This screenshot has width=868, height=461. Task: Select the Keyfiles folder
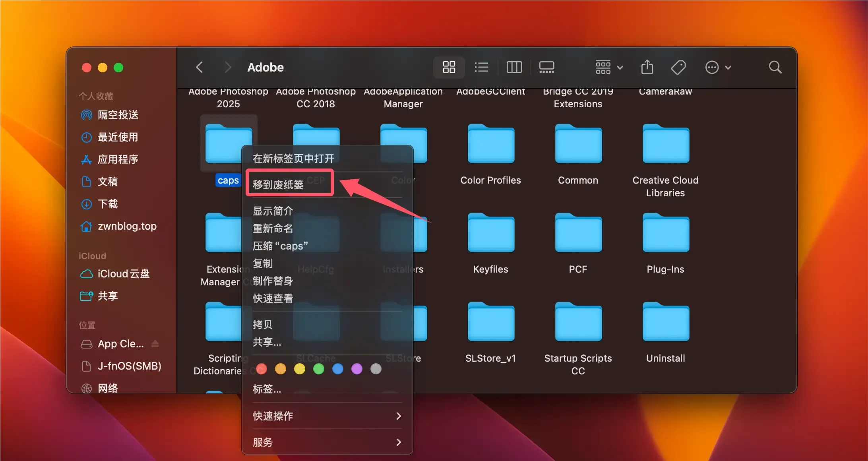tap(491, 233)
